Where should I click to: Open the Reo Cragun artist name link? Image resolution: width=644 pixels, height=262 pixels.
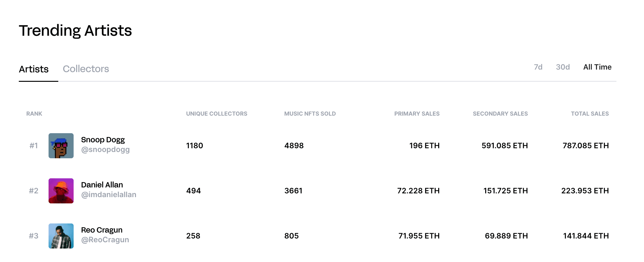click(102, 230)
